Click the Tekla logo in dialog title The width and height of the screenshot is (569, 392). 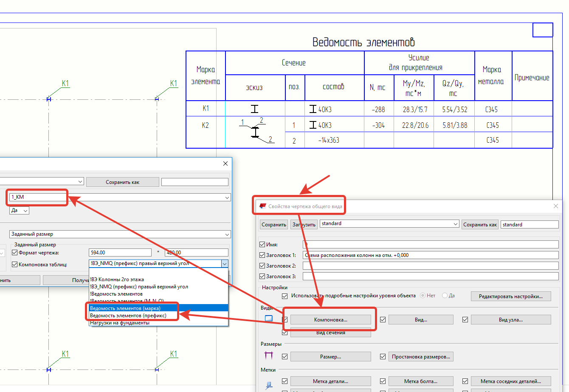[x=263, y=206]
